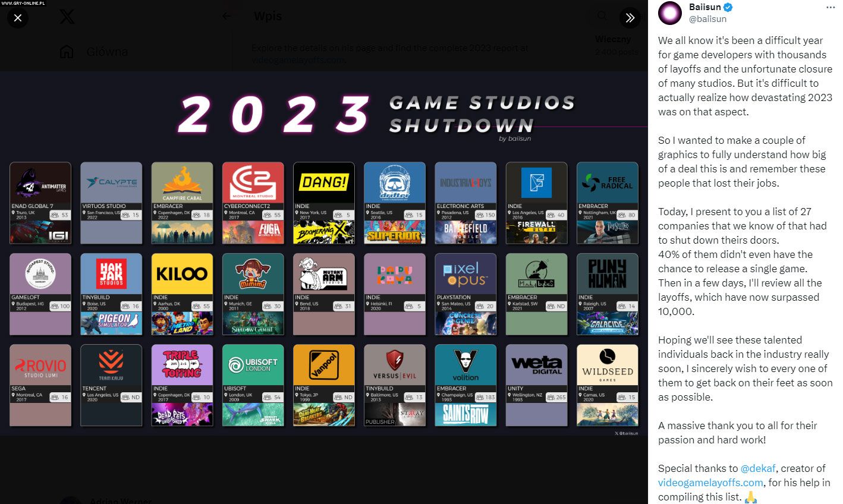Click the Pigeon Simulator game banner
The height and width of the screenshot is (504, 843).
(111, 323)
